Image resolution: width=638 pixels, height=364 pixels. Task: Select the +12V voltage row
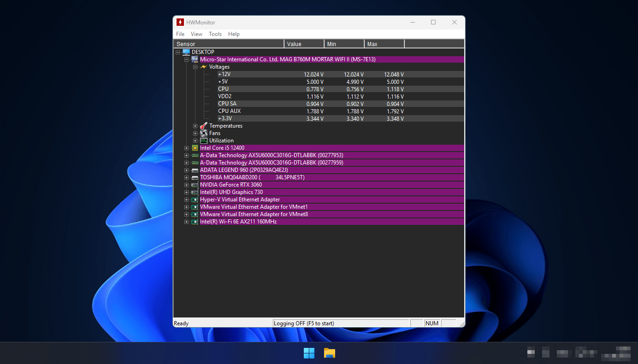coord(341,74)
